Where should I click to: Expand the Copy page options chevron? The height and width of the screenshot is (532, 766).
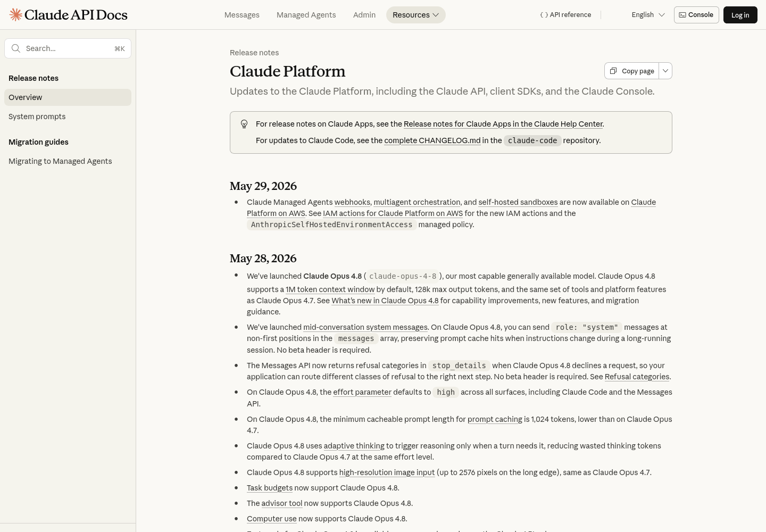pyautogui.click(x=665, y=71)
